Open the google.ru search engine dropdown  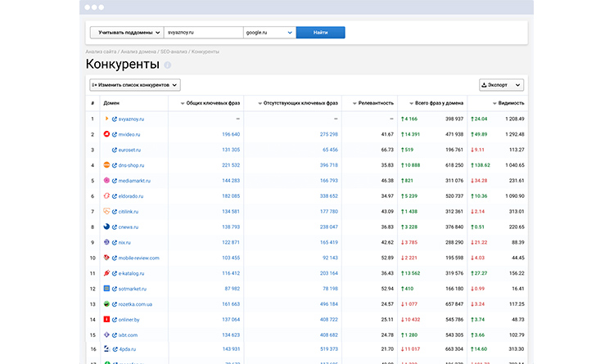tap(269, 33)
